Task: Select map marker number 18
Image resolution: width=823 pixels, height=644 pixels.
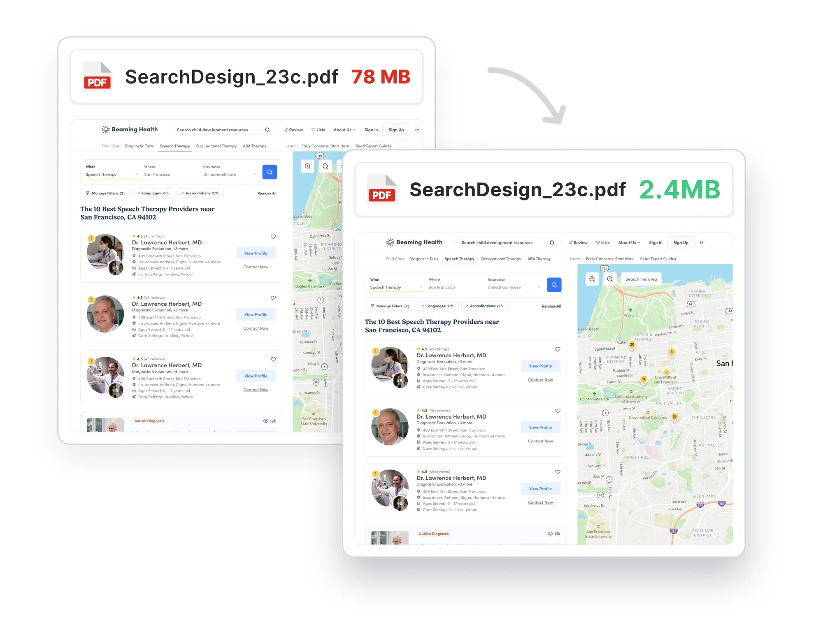Action: click(674, 416)
